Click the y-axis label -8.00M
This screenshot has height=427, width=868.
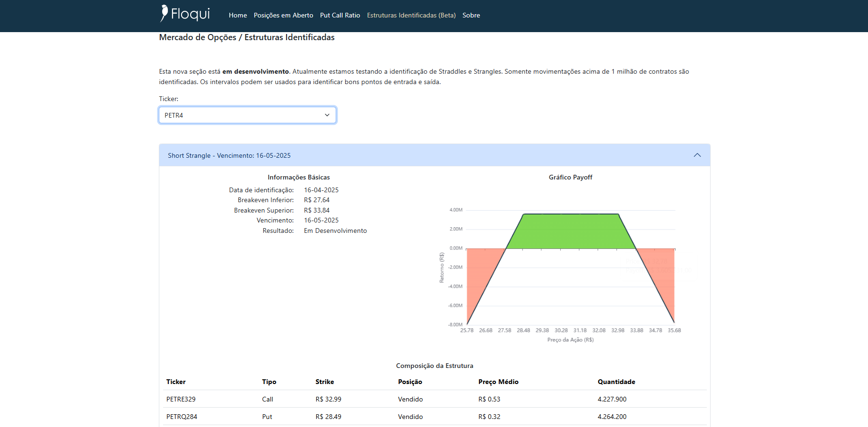[455, 325]
